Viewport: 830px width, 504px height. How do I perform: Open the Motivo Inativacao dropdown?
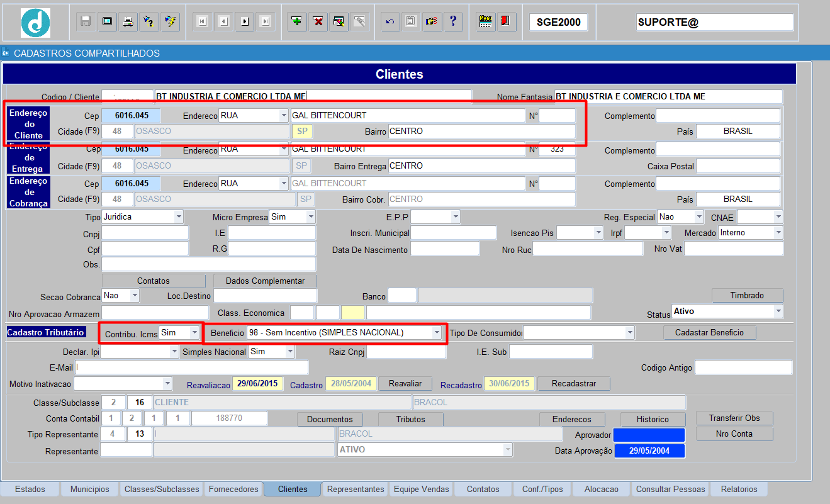point(167,384)
